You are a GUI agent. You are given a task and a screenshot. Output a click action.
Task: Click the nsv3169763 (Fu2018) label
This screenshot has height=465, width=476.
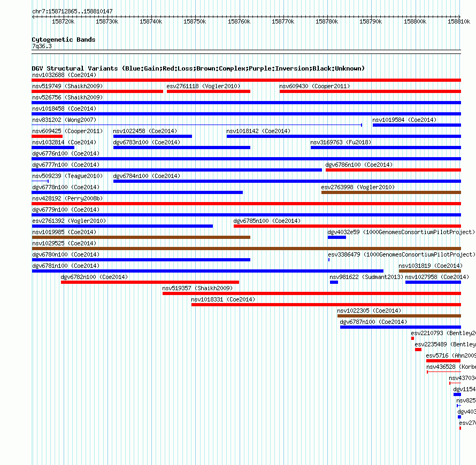(341, 142)
